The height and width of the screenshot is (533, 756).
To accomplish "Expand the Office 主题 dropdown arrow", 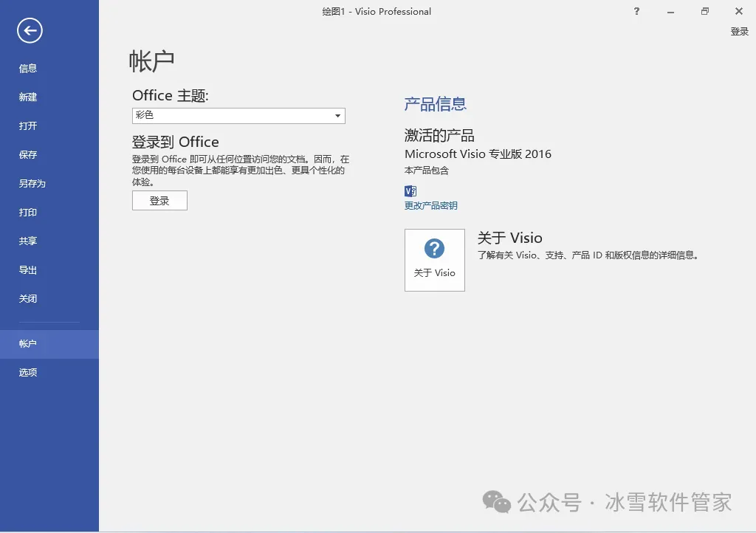I will [337, 116].
